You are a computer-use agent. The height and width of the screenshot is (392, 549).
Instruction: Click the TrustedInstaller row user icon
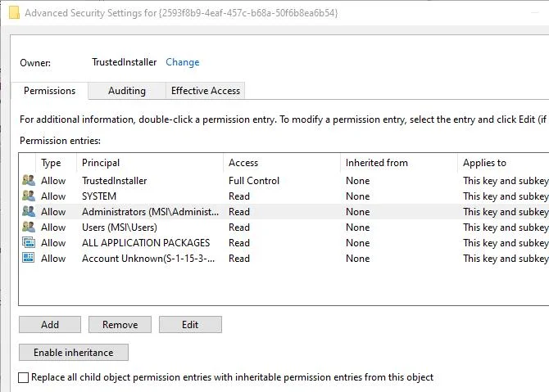[x=29, y=180]
